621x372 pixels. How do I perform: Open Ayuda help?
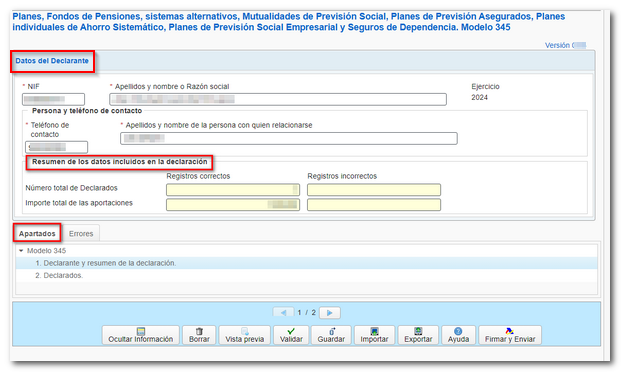pos(458,335)
